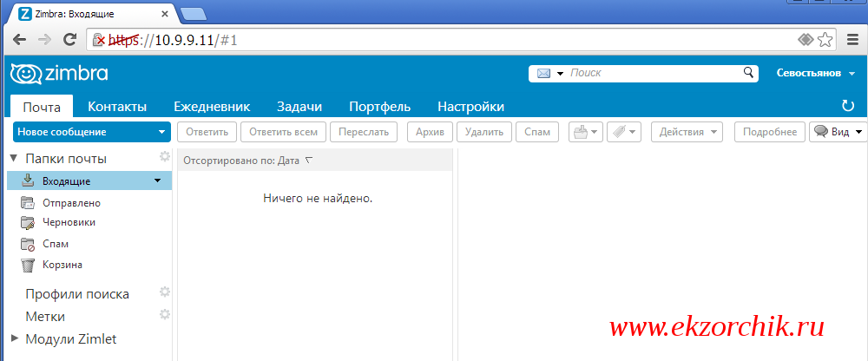868x361 pixels.
Task: Click the browser back arrow
Action: click(19, 39)
